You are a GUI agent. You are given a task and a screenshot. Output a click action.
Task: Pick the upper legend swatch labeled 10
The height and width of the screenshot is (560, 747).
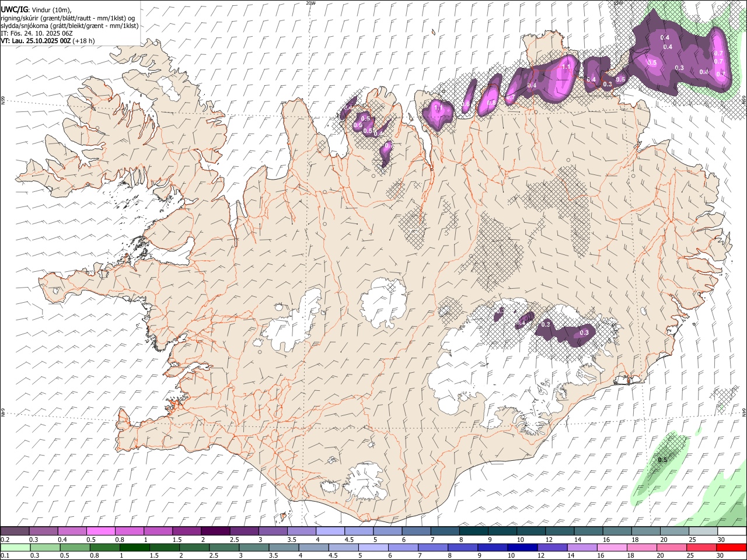[531, 531]
